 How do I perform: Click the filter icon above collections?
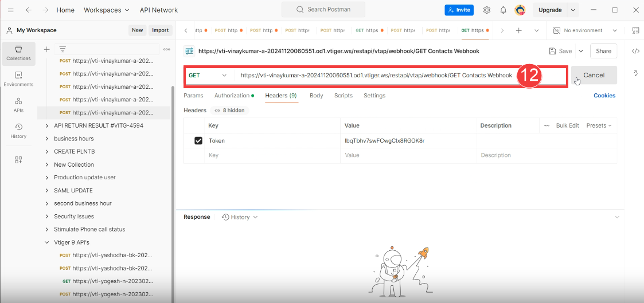click(63, 49)
